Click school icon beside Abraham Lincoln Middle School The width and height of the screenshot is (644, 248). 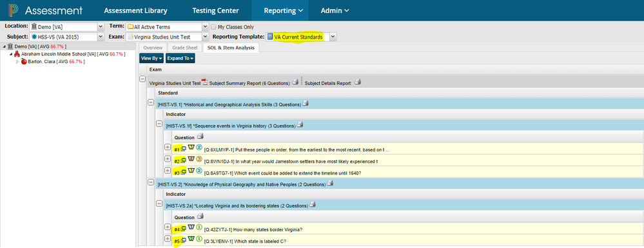(x=17, y=54)
